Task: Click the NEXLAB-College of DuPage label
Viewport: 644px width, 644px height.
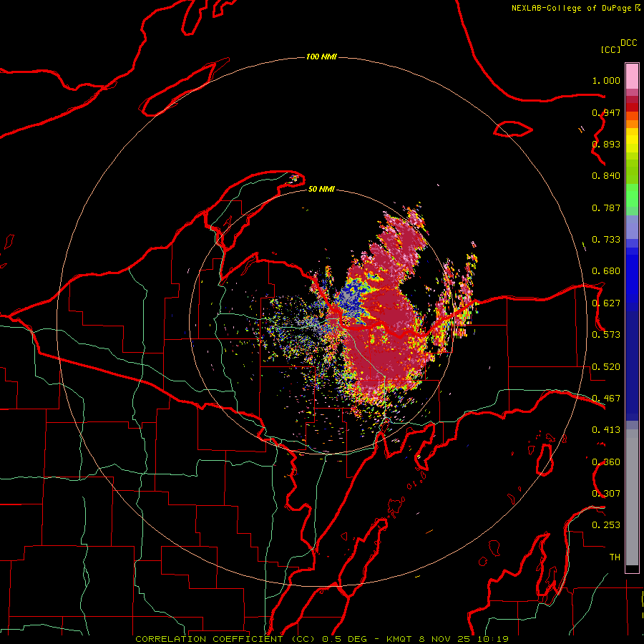Action: point(571,8)
